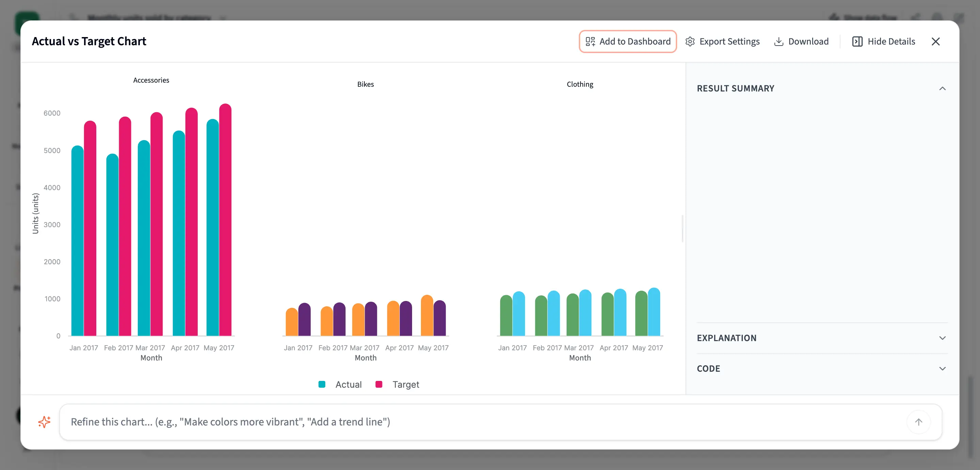Click the Target legend label

click(406, 384)
